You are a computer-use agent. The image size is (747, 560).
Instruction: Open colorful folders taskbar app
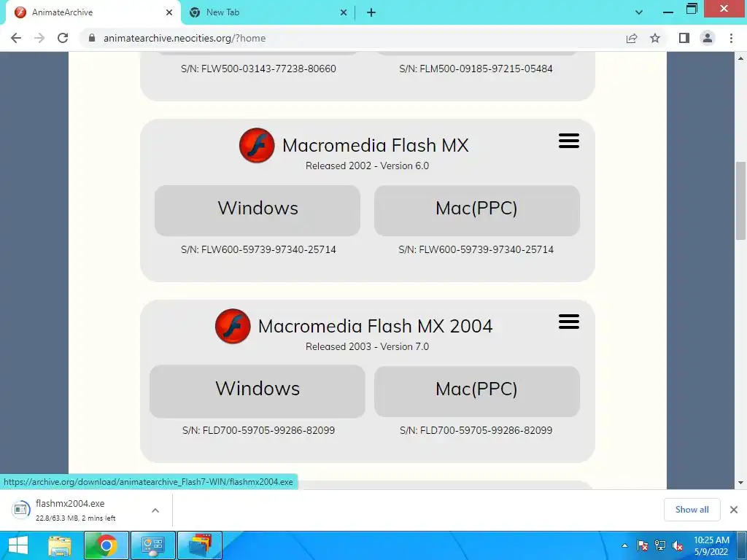(200, 545)
